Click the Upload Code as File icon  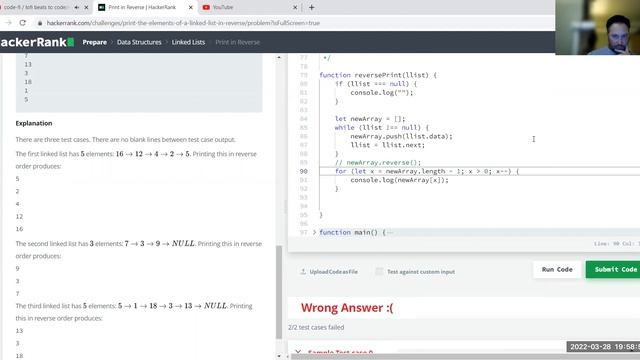tap(303, 271)
